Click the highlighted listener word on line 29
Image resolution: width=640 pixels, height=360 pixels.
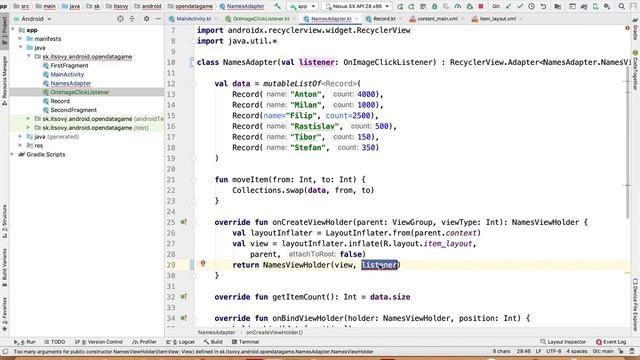(x=379, y=265)
